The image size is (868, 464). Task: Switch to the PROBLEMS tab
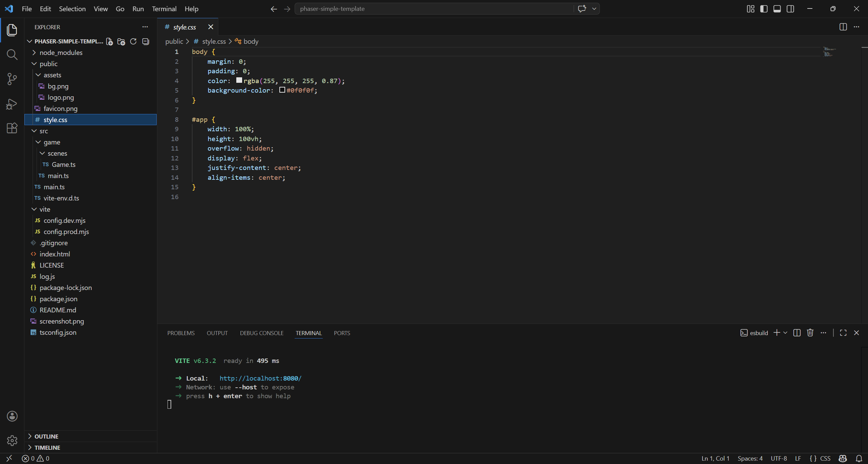181,333
